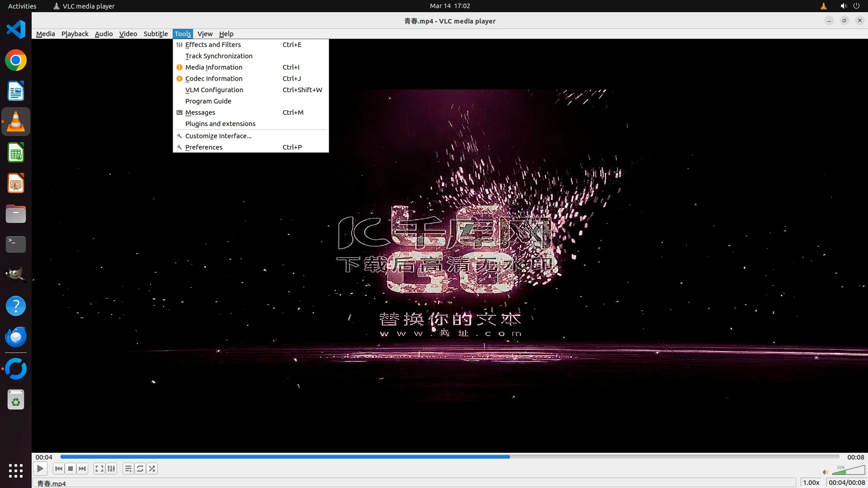Open the Media menu
The image size is (868, 488).
45,34
